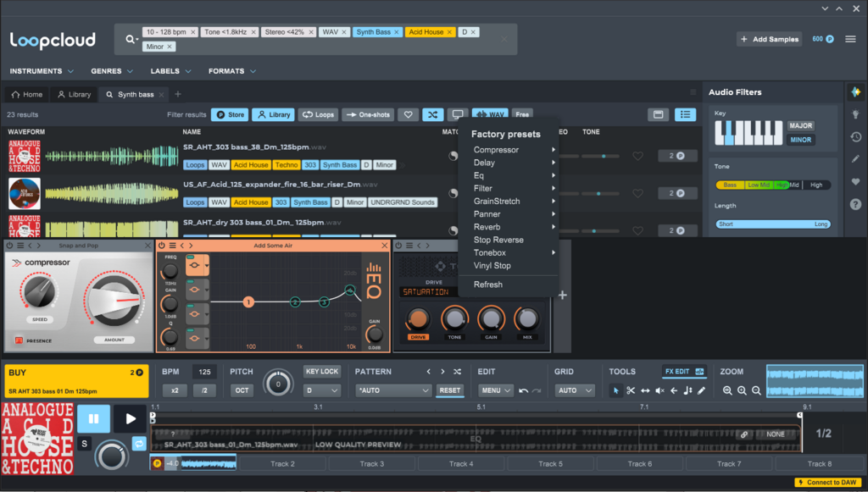
Task: Expand FORMATS dropdown
Action: pos(232,71)
